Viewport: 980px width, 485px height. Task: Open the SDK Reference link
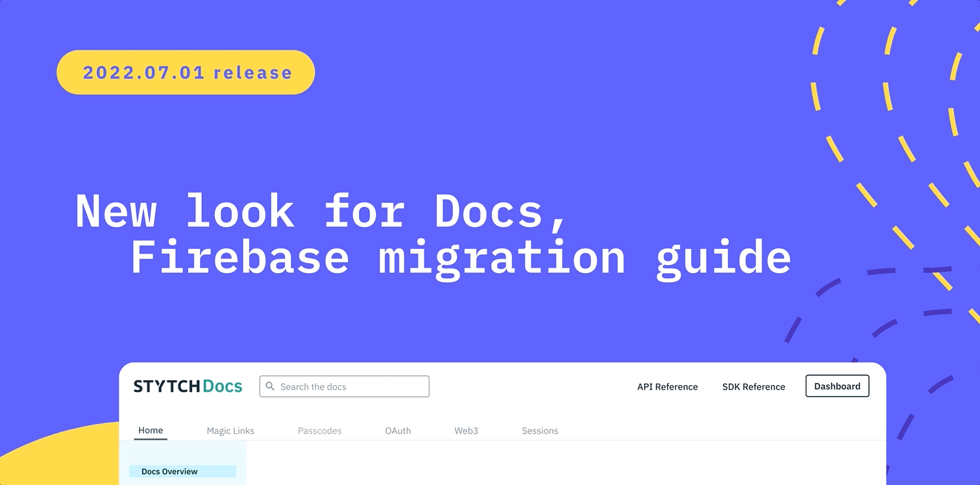(x=753, y=386)
